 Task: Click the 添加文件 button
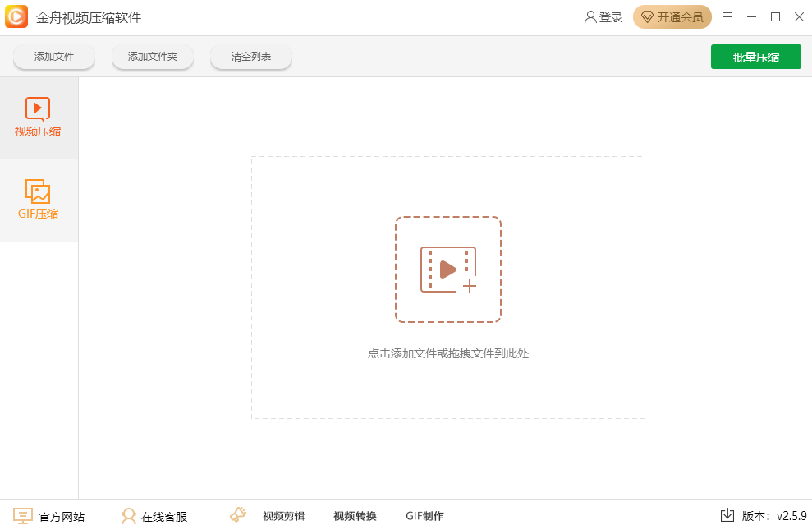click(x=54, y=57)
